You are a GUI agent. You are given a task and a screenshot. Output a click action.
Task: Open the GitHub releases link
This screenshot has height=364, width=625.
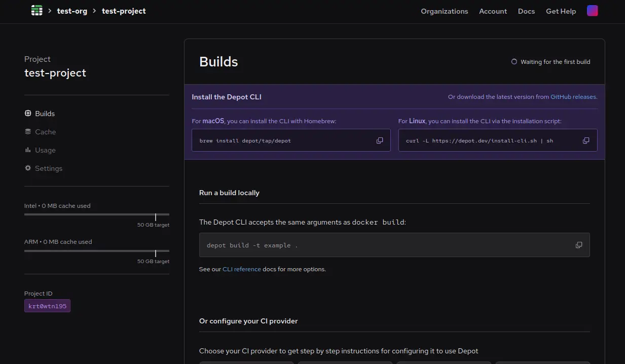[572, 96]
